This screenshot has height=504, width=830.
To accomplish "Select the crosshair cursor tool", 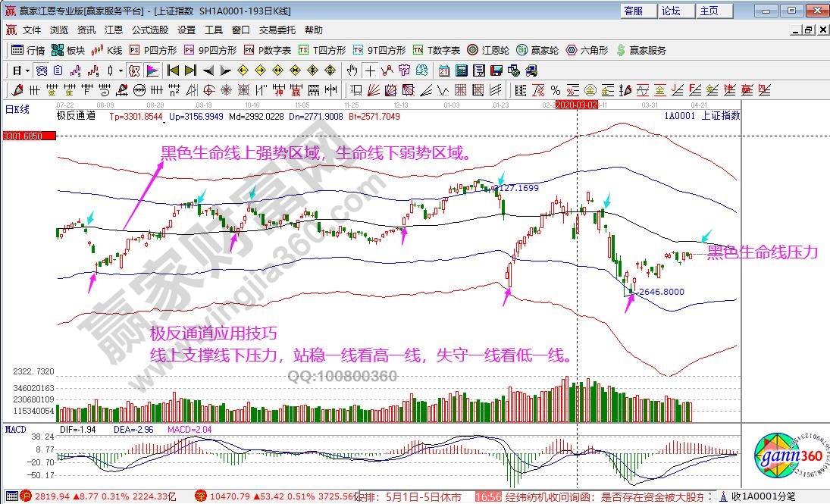I will [x=370, y=70].
